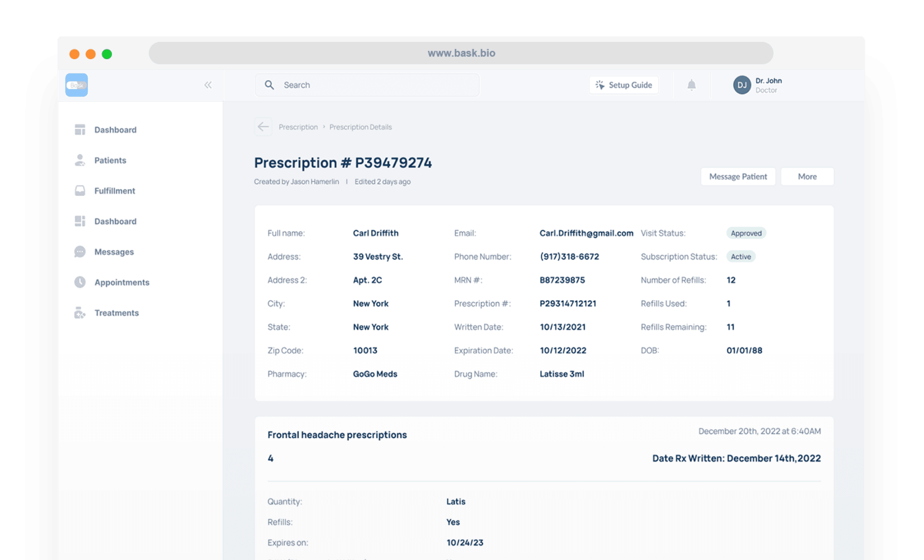Click the Bask logo icon
This screenshot has height=560, width=924.
pos(77,85)
